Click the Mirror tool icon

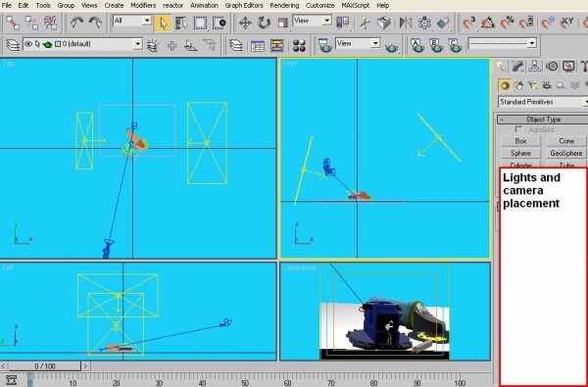(406, 23)
